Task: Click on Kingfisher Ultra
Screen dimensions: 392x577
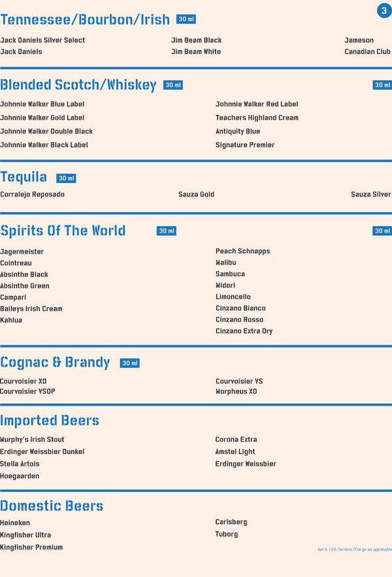Action: (25, 535)
